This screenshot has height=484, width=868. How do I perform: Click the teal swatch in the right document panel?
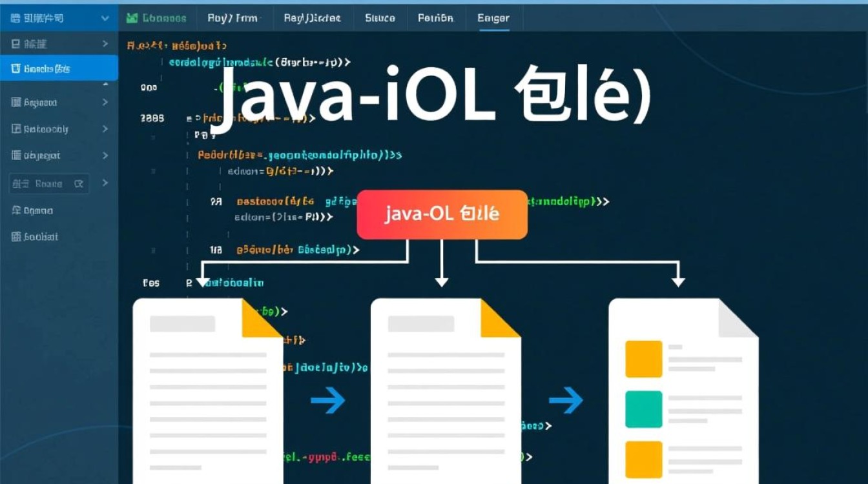(x=644, y=408)
